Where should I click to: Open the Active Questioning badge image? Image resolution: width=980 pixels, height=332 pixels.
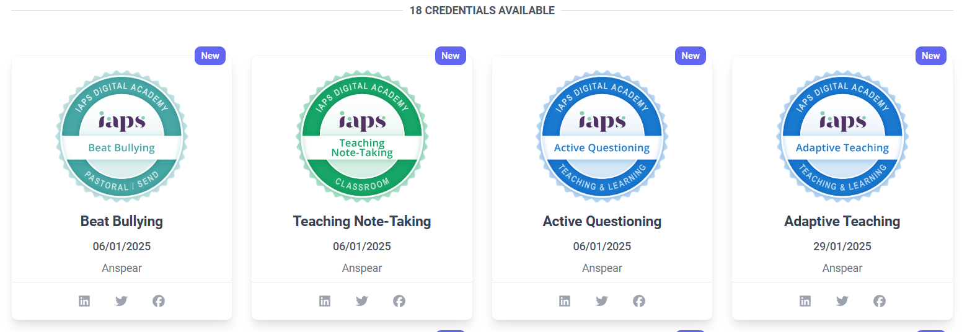click(602, 136)
